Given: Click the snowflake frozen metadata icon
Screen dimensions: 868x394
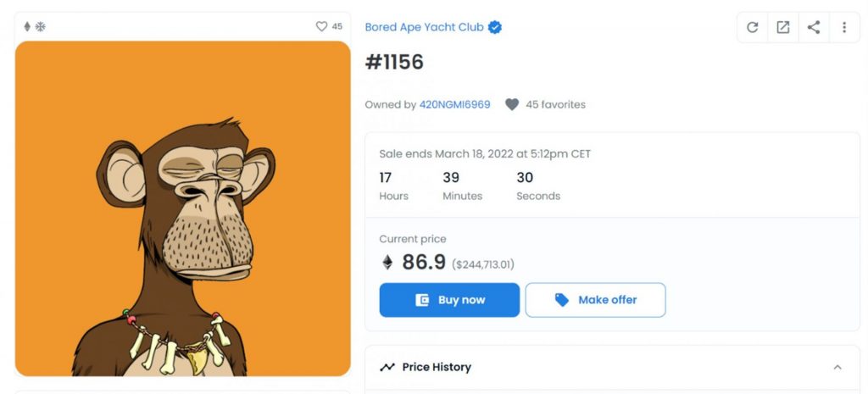Looking at the screenshot, I should [40, 26].
